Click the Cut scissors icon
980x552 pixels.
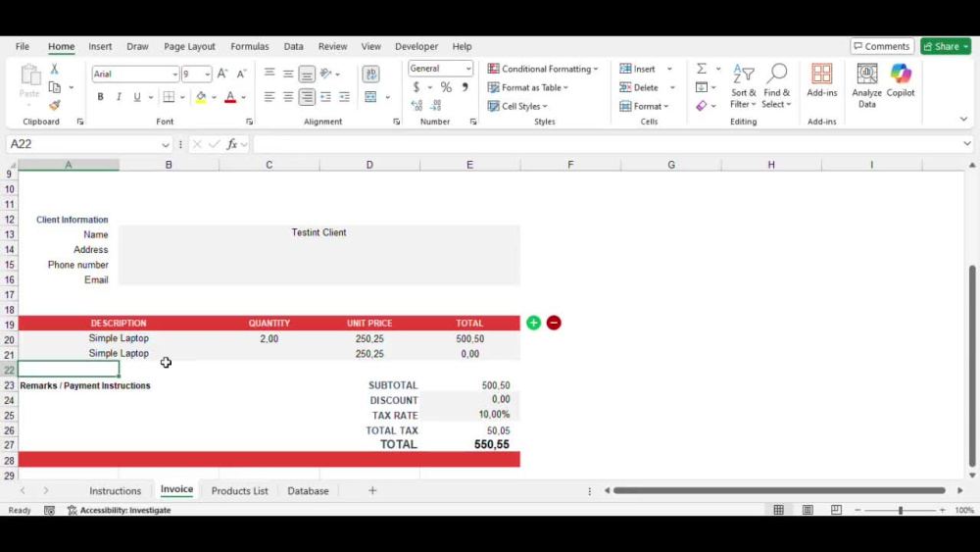(x=54, y=69)
